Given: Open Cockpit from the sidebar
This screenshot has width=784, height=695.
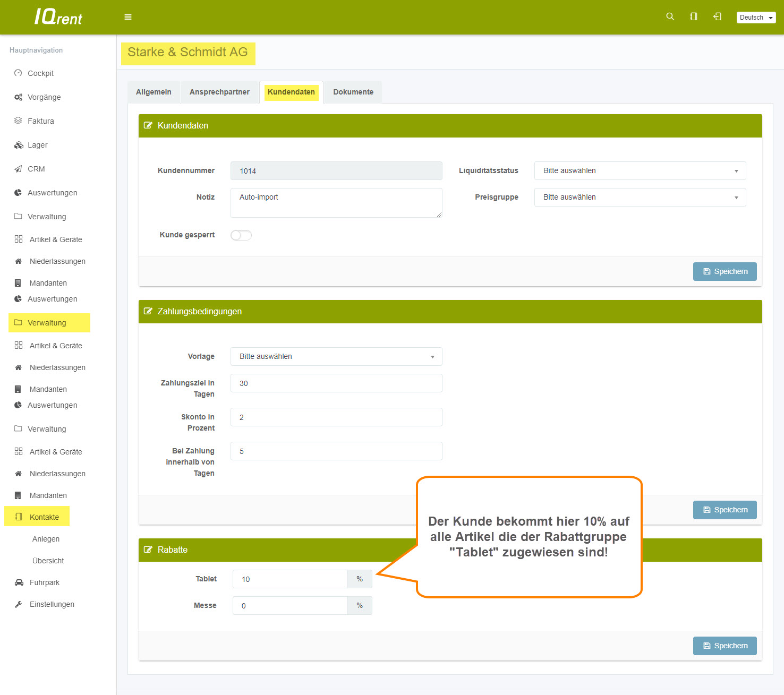Looking at the screenshot, I should [x=40, y=73].
